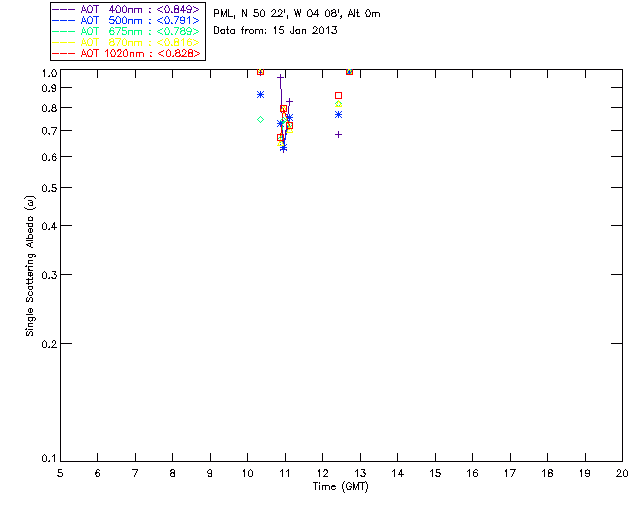Click the x-axis tick label '16'
This screenshot has height=512, width=640.
tap(473, 474)
